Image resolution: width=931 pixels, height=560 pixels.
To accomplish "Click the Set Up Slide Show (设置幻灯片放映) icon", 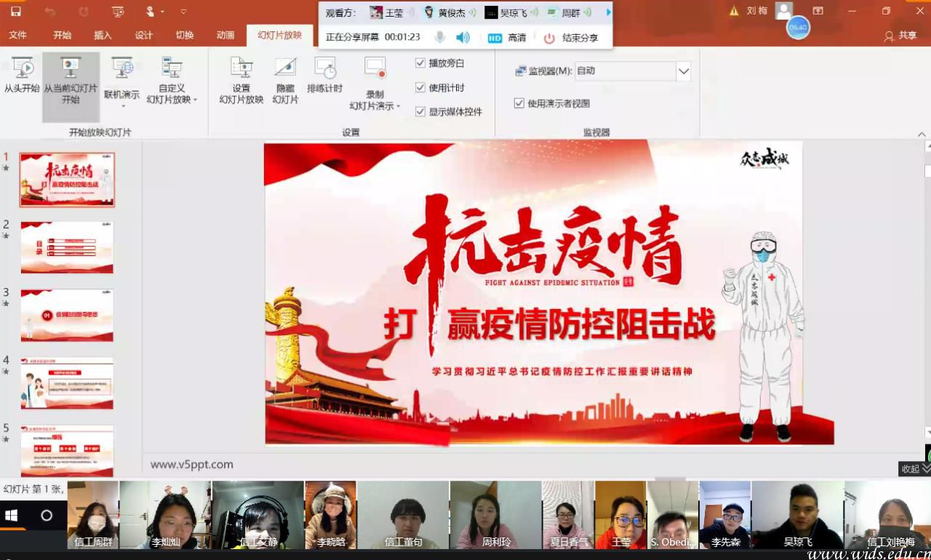I will [x=241, y=69].
